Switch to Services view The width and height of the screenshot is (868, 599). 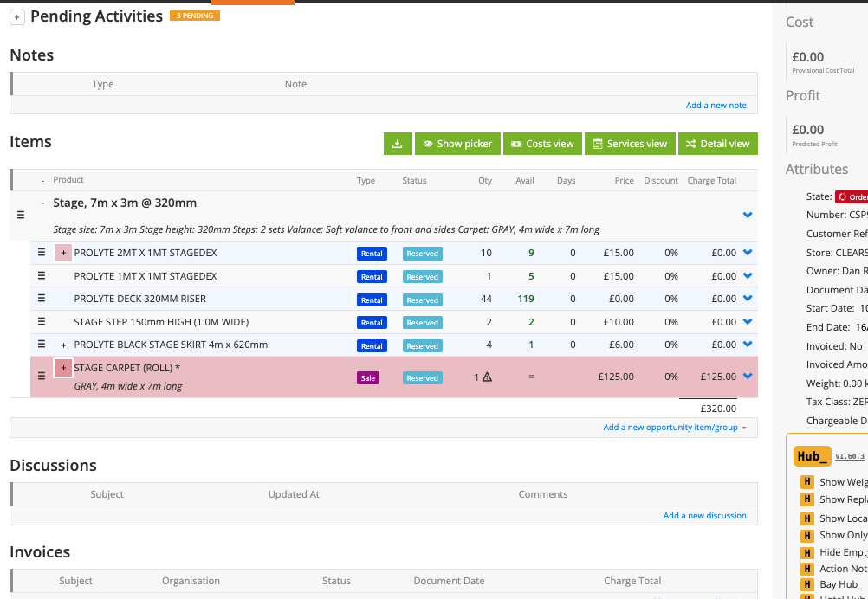pos(630,144)
